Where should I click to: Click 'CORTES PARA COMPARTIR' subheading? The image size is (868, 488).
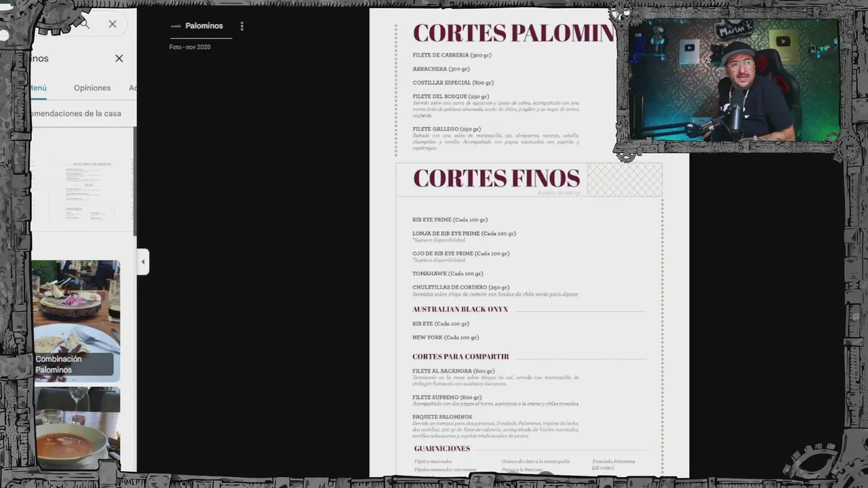pyautogui.click(x=460, y=357)
